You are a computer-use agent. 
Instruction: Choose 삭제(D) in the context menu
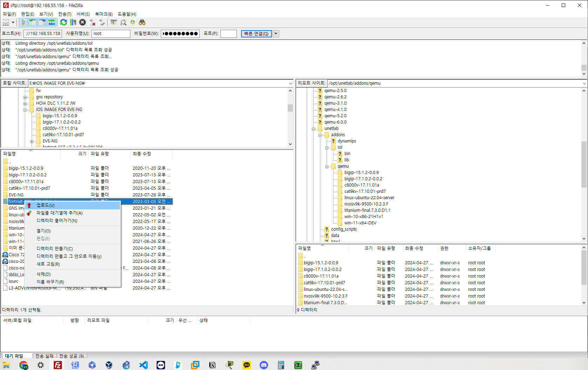coord(73,274)
